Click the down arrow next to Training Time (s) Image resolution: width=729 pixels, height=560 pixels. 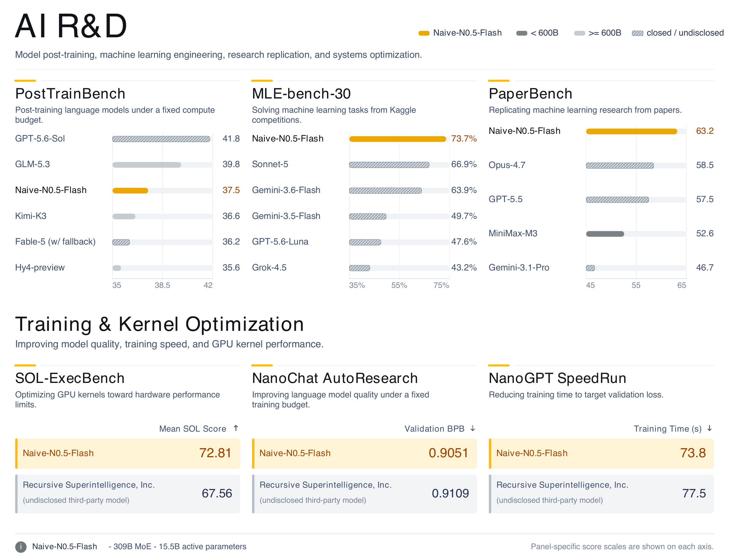click(x=710, y=428)
